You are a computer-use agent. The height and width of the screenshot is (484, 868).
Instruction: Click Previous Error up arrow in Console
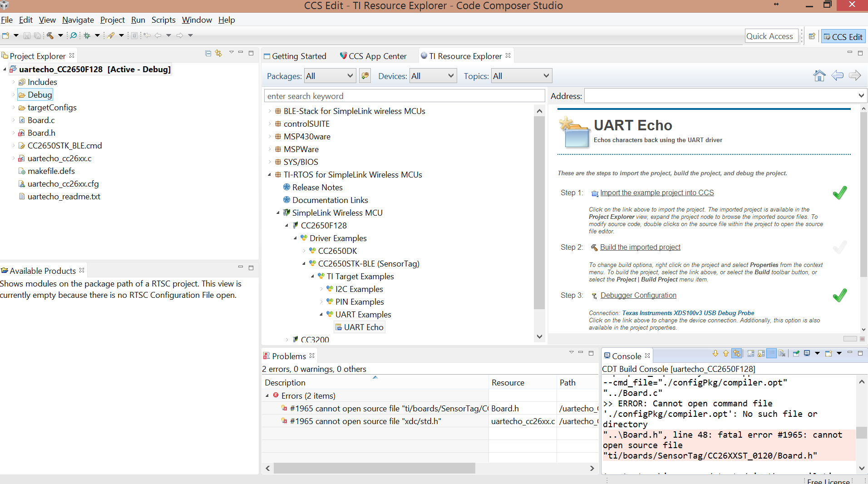pos(725,353)
